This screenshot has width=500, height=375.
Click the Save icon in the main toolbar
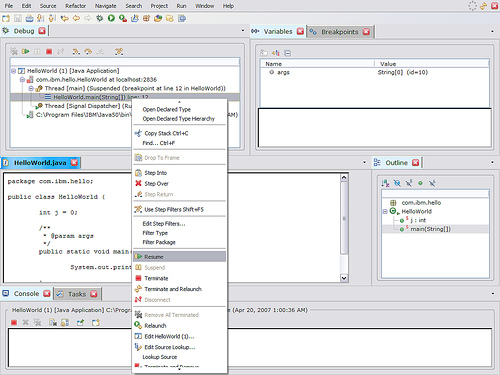(x=18, y=18)
